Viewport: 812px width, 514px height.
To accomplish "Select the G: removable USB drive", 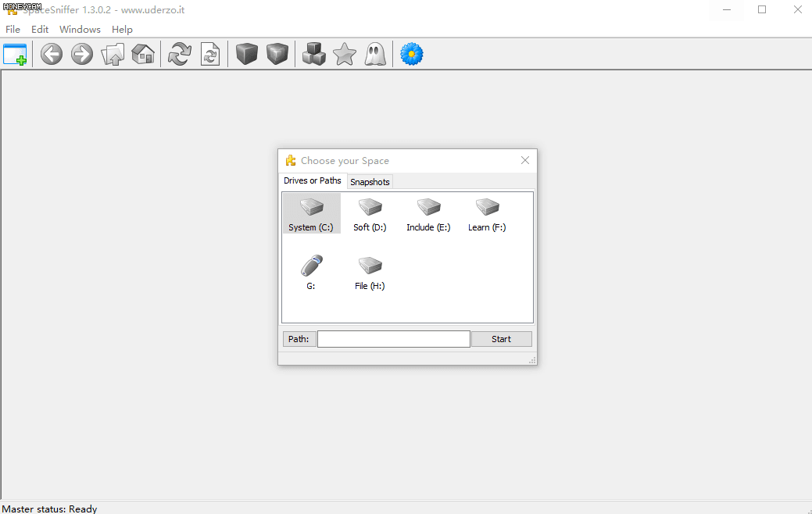I will pos(311,273).
